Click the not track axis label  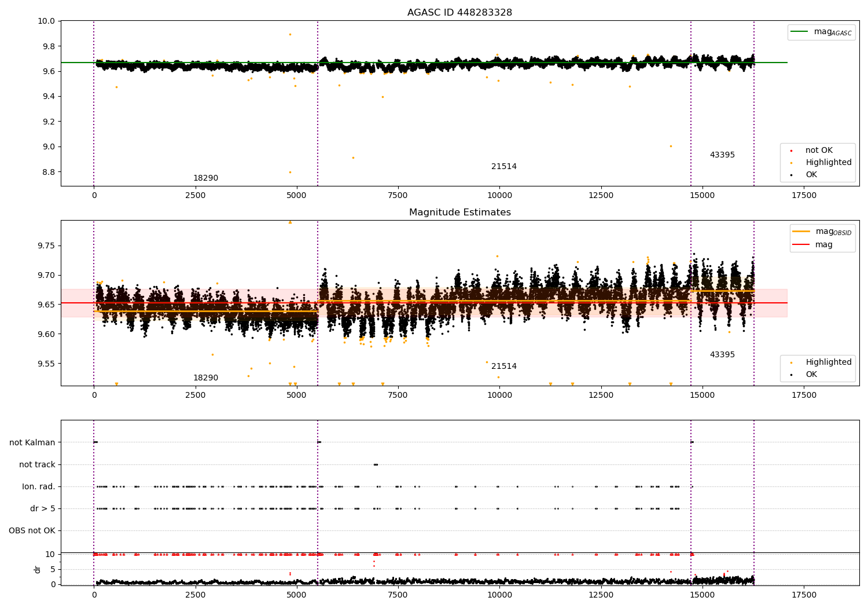(37, 464)
